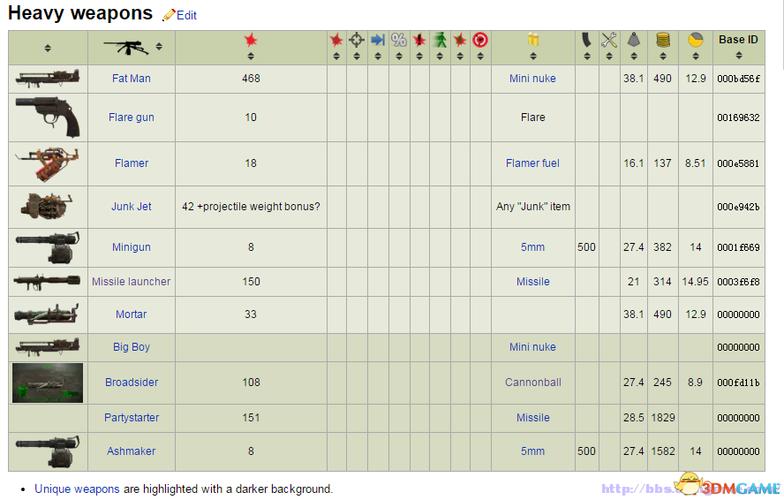Click the yellow ammo header icon
This screenshot has width=784, height=500.
point(533,40)
